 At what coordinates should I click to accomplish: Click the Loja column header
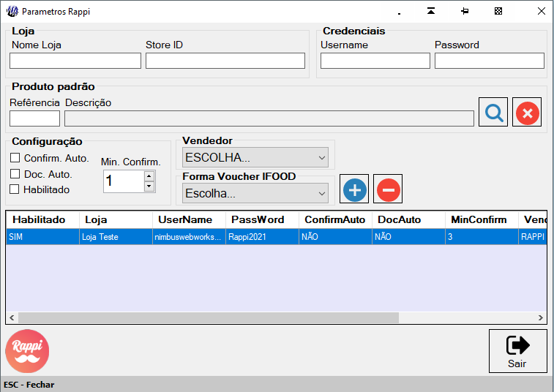tap(116, 219)
